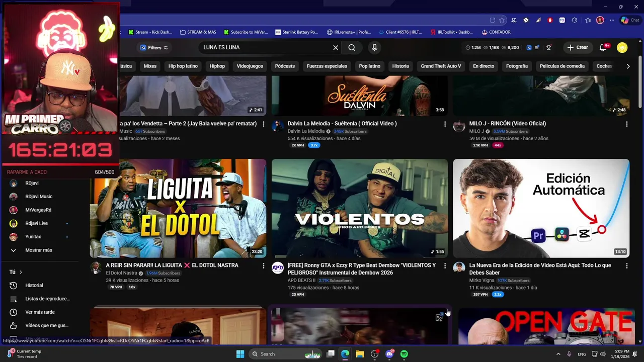Show hidden system tray icons
This screenshot has height=362, width=644.
coord(558,354)
